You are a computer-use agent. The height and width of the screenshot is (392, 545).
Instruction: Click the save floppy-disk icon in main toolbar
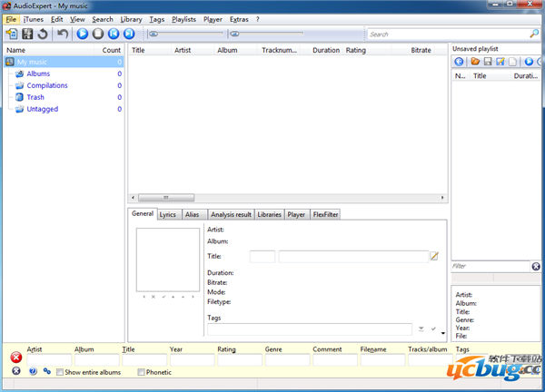coord(27,34)
